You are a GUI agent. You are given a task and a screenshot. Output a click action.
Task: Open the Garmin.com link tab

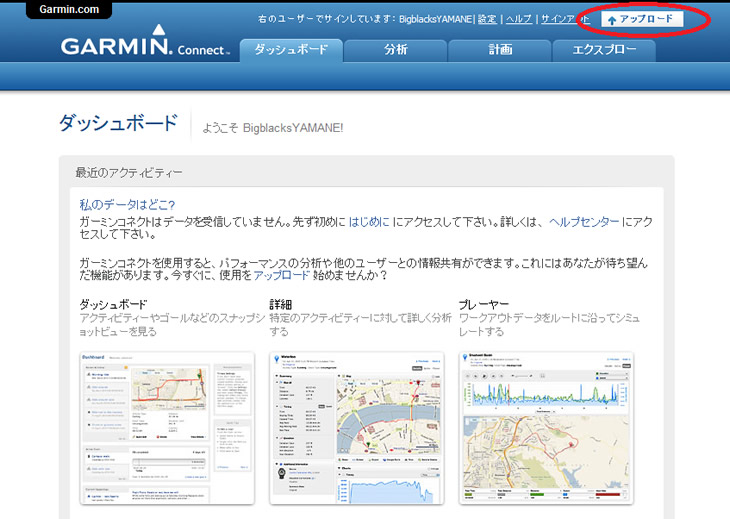[69, 9]
